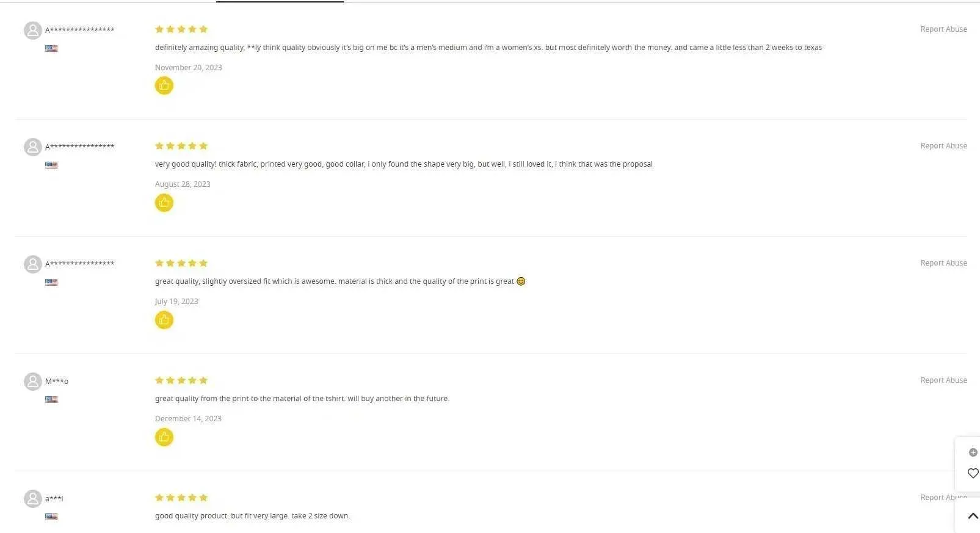
Task: Report abuse on the July 19 review
Action: [943, 263]
